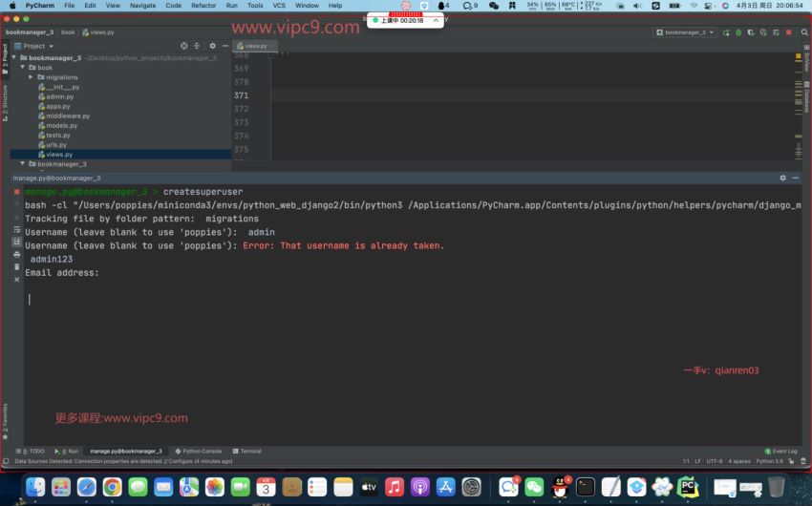Click locate file target icon in Project panel
This screenshot has width=812, height=506.
[184, 46]
